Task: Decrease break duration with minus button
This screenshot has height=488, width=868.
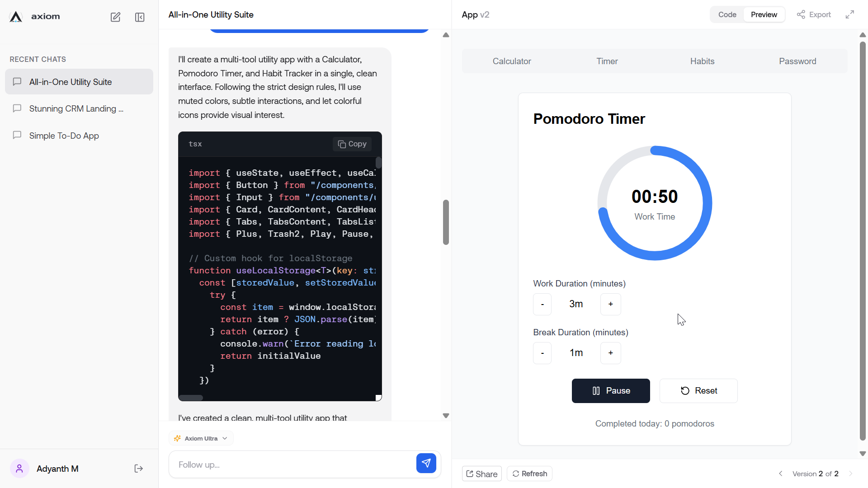Action: pos(542,353)
